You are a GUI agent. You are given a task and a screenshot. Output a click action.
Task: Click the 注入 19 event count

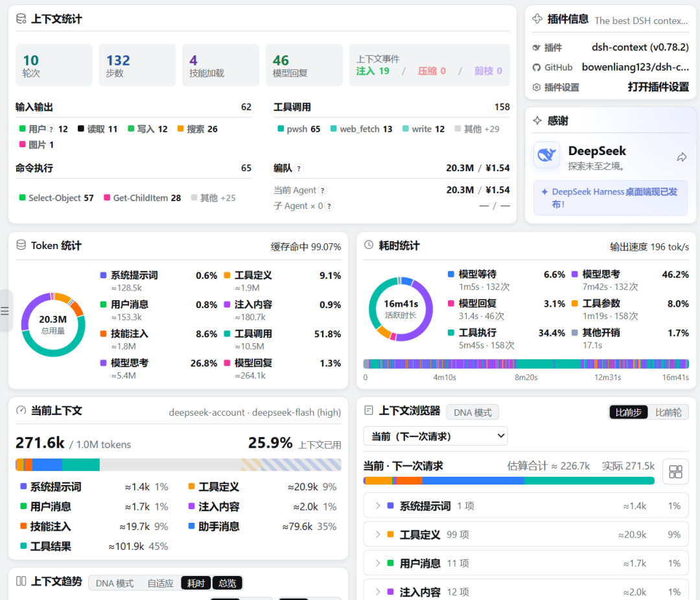pos(373,71)
